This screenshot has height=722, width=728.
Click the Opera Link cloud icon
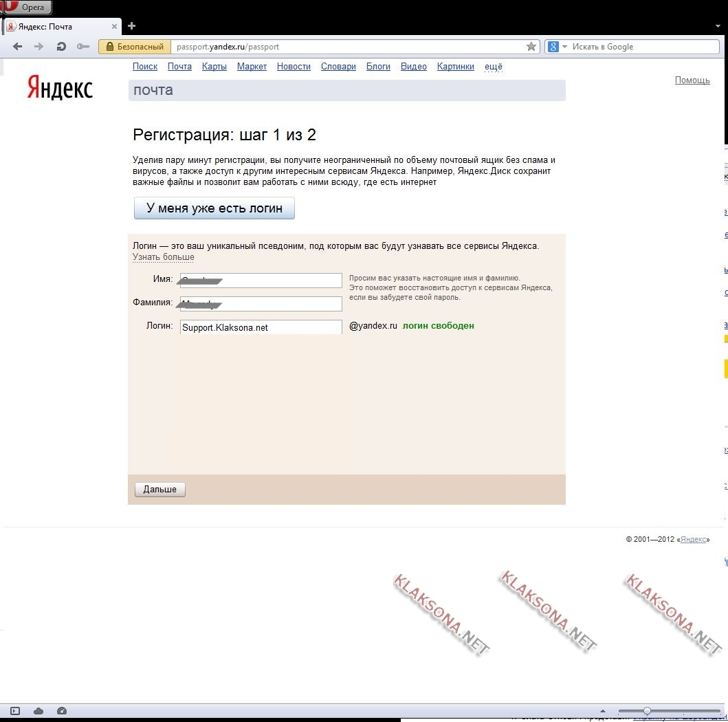38,711
